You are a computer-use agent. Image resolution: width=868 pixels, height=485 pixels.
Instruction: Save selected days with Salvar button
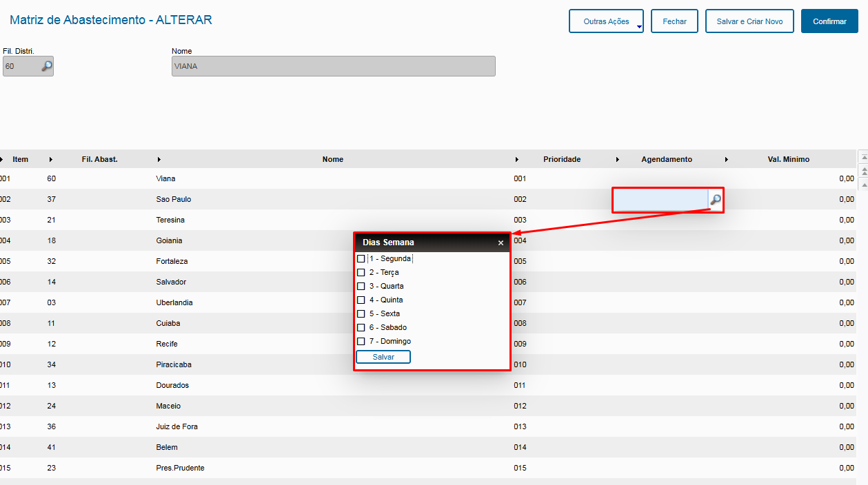383,357
